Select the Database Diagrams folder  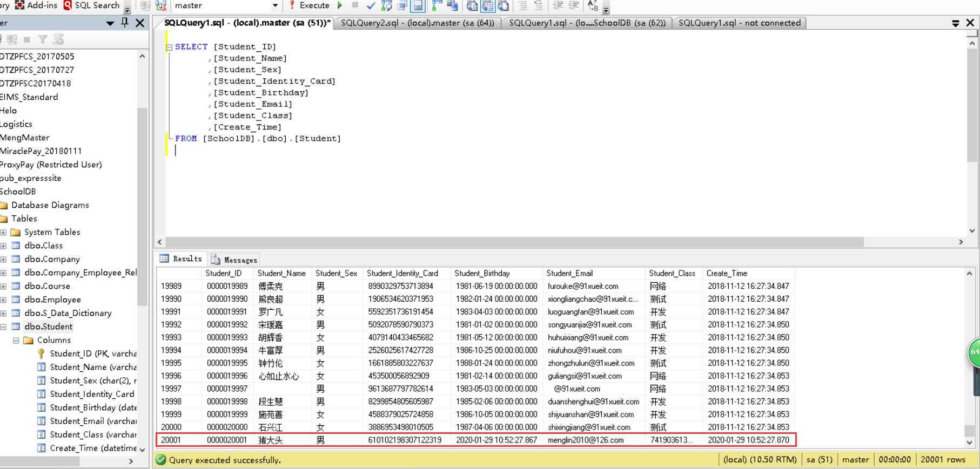(50, 205)
